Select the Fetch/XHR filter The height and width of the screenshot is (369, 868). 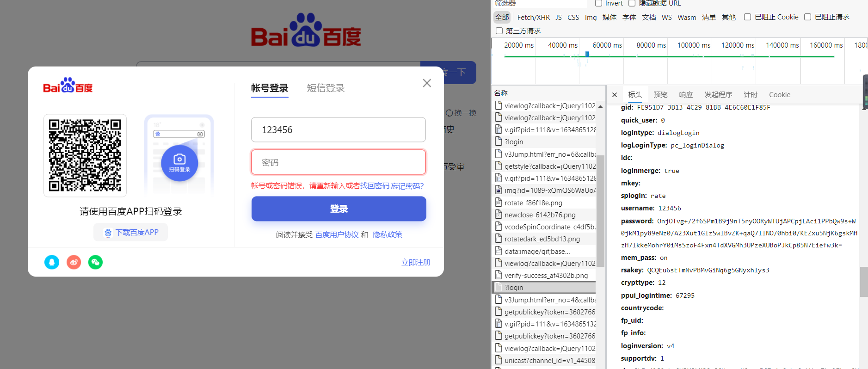(533, 18)
